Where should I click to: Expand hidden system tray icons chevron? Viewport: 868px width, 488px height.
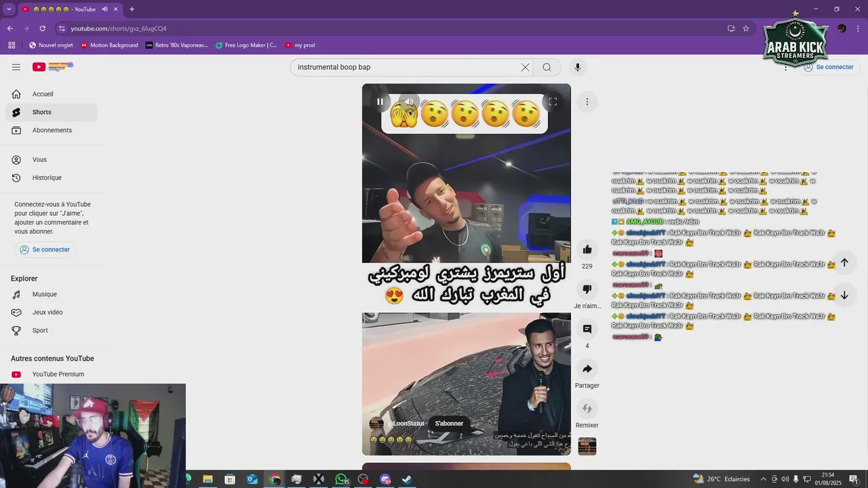pos(763,479)
